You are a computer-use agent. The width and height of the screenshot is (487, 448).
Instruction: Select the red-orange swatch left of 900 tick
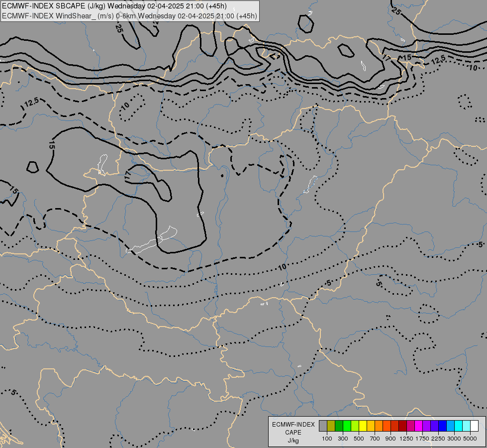387,426
